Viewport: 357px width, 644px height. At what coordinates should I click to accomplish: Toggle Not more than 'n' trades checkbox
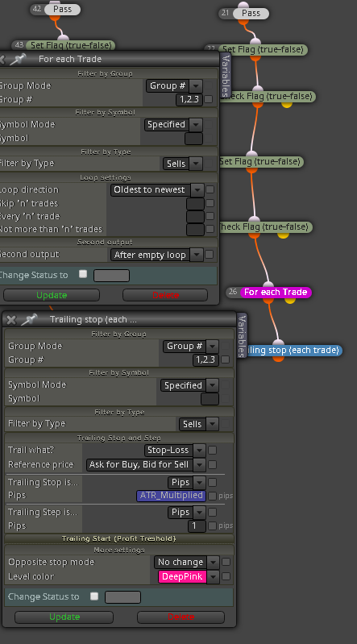210,229
